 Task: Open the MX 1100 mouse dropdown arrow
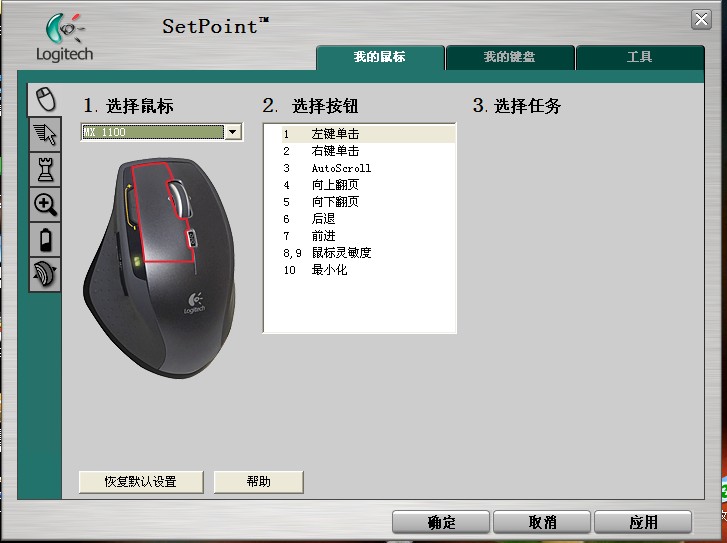pos(233,132)
